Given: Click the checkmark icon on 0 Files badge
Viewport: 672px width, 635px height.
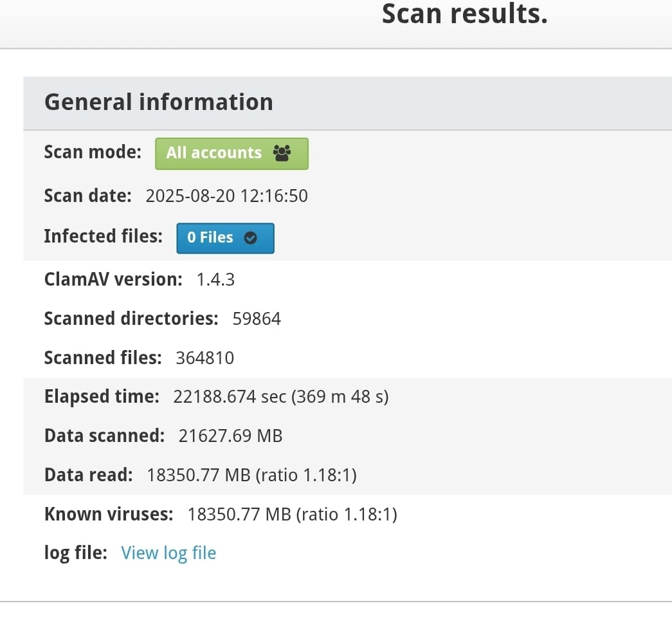Looking at the screenshot, I should tap(250, 238).
